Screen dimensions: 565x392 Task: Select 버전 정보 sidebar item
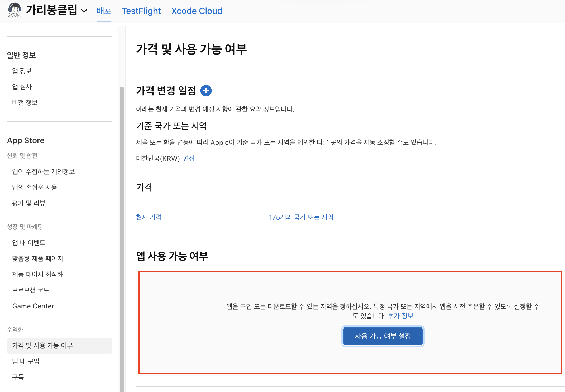tap(25, 102)
